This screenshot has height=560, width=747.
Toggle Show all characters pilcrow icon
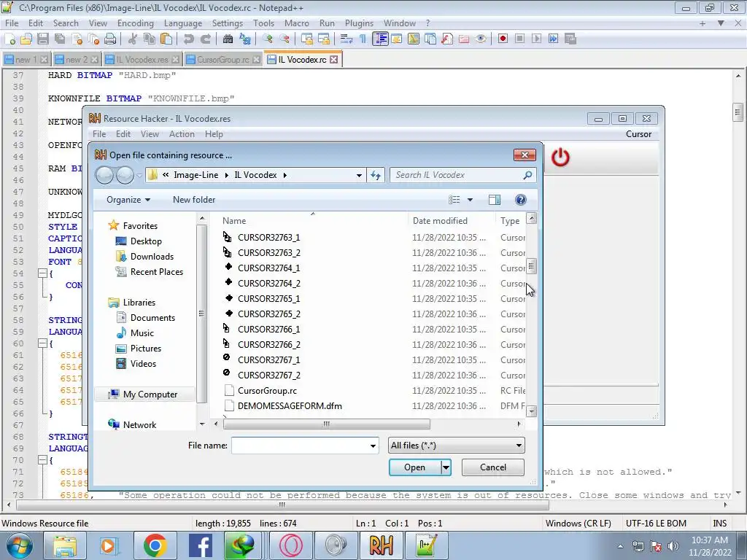(x=363, y=39)
